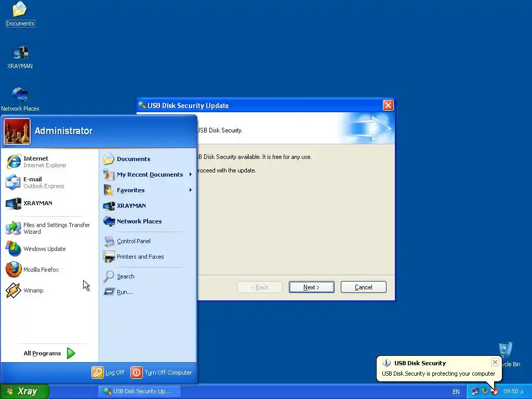Open the Run... dialog
Viewport: 532px width, 399px height.
[x=148, y=292]
